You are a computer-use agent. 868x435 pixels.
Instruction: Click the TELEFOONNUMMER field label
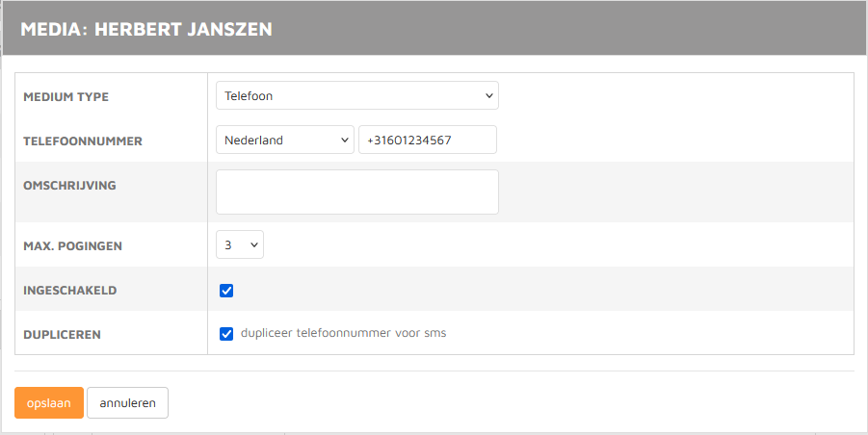tap(82, 141)
